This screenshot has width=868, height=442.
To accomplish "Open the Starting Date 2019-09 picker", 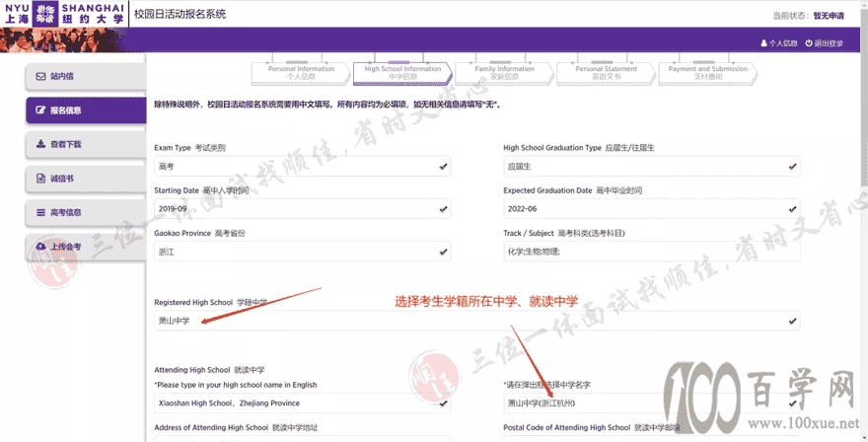I will click(x=302, y=209).
